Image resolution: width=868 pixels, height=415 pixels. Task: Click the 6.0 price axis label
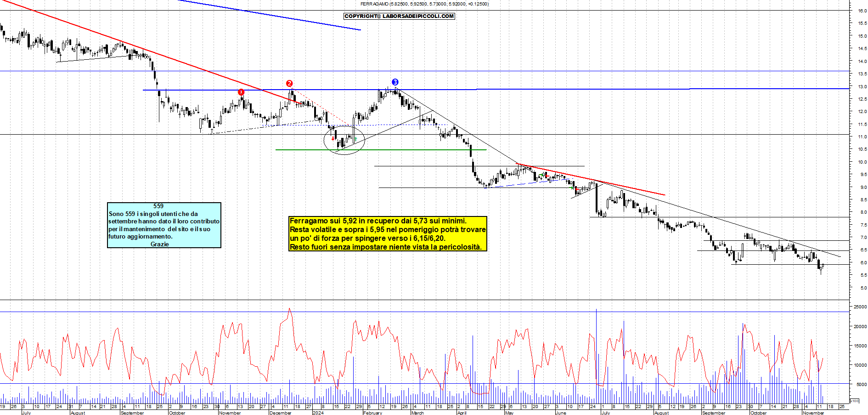[863, 263]
